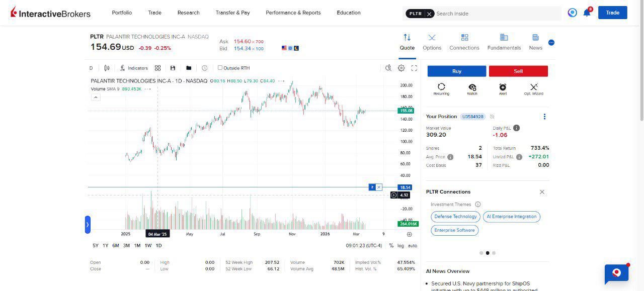This screenshot has width=644, height=291.
Task: Collapse the chart legend with the chevron
Action: [x=96, y=98]
